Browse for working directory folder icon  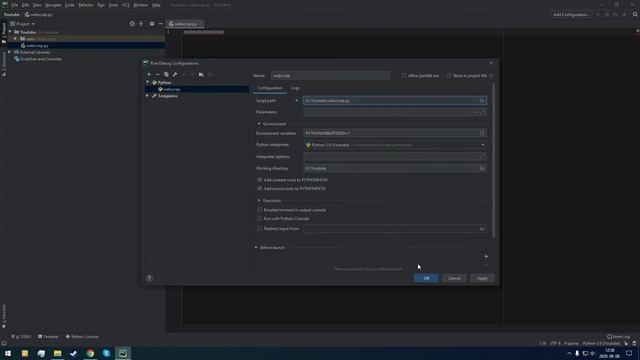pos(482,168)
